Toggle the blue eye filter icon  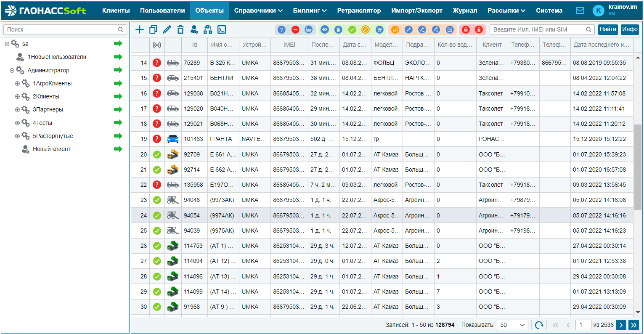(x=325, y=29)
